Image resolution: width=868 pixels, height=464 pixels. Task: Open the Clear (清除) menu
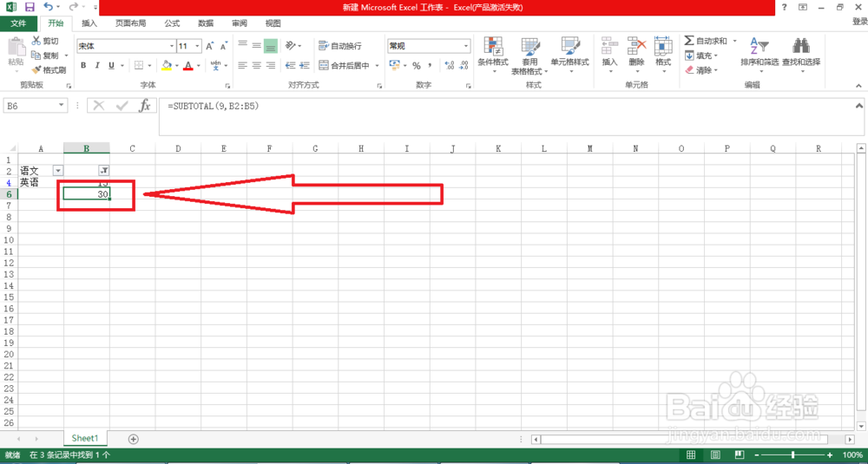point(701,70)
